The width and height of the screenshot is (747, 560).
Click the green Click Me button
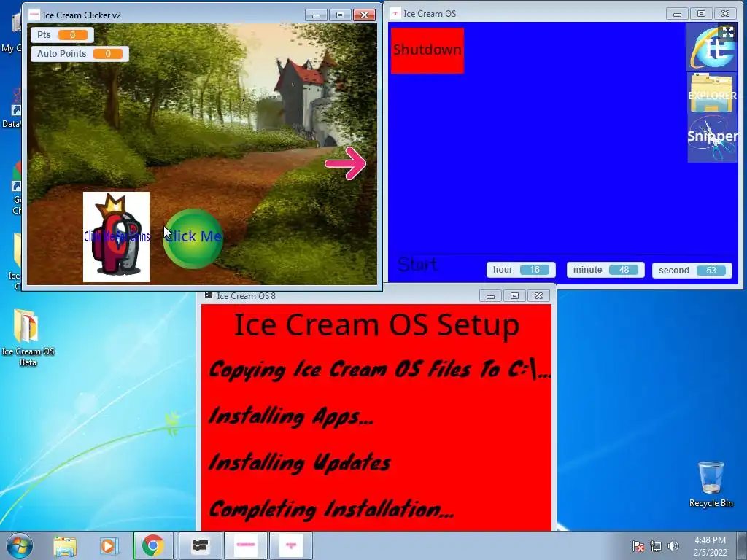[193, 238]
